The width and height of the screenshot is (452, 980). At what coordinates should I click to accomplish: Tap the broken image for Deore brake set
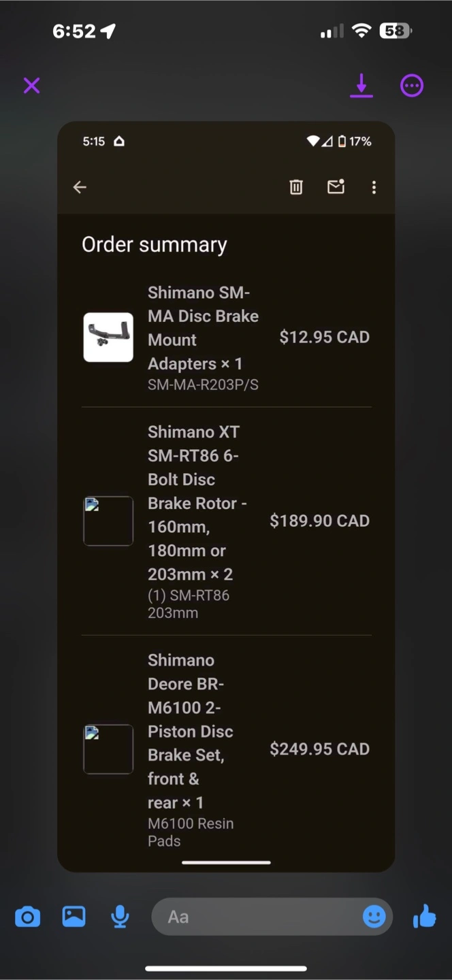point(108,749)
